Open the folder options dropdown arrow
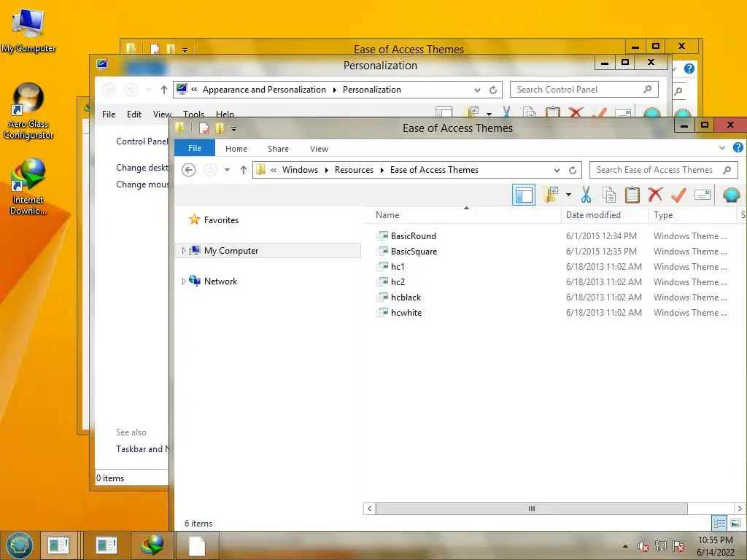 point(568,194)
